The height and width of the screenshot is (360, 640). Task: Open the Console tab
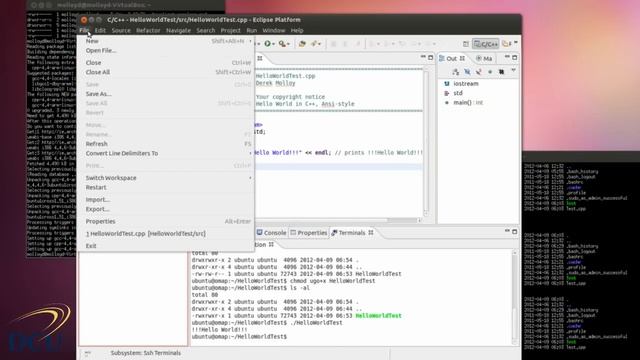pyautogui.click(x=271, y=233)
